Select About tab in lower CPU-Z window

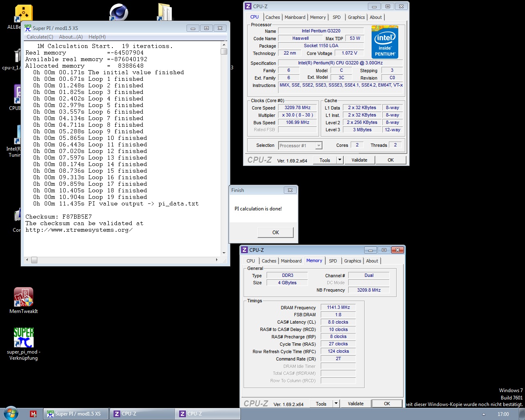pyautogui.click(x=372, y=261)
